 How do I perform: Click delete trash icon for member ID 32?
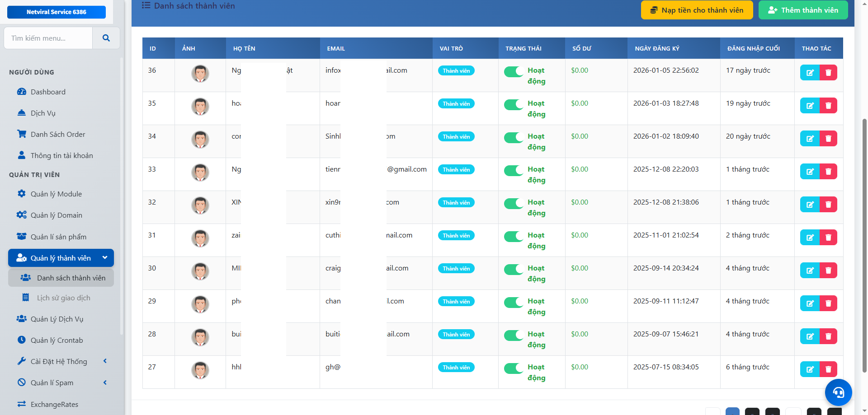828,205
